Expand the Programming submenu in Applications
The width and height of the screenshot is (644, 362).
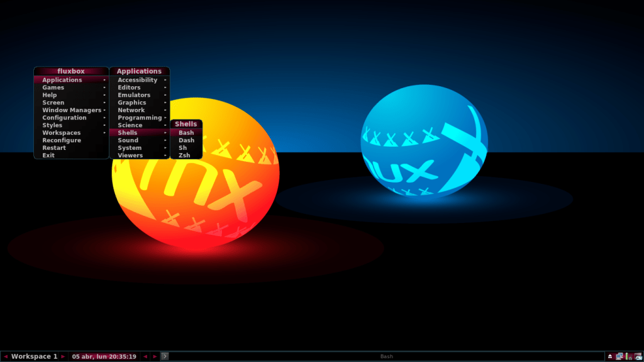tap(139, 118)
